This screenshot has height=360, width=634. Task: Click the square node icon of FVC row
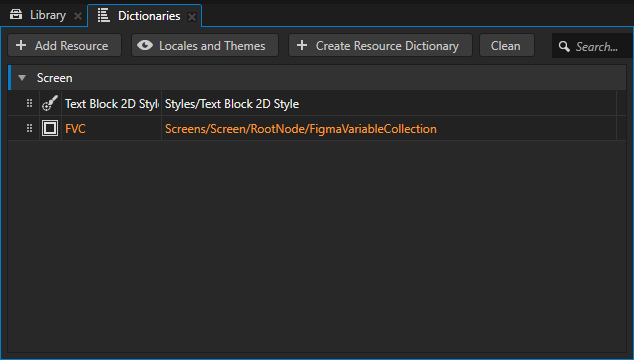coord(50,129)
